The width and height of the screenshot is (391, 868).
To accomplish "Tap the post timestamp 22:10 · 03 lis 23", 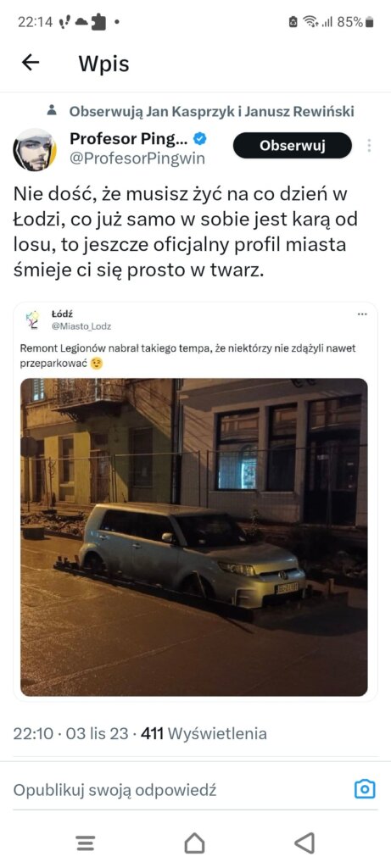I will tap(74, 734).
